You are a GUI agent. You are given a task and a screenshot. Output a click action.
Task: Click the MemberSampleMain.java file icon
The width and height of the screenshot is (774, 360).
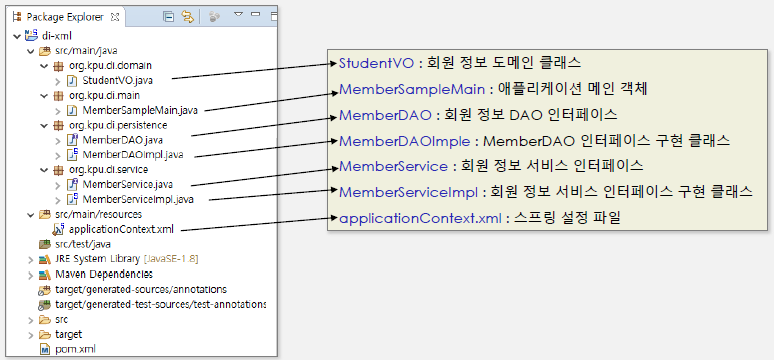click(72, 110)
